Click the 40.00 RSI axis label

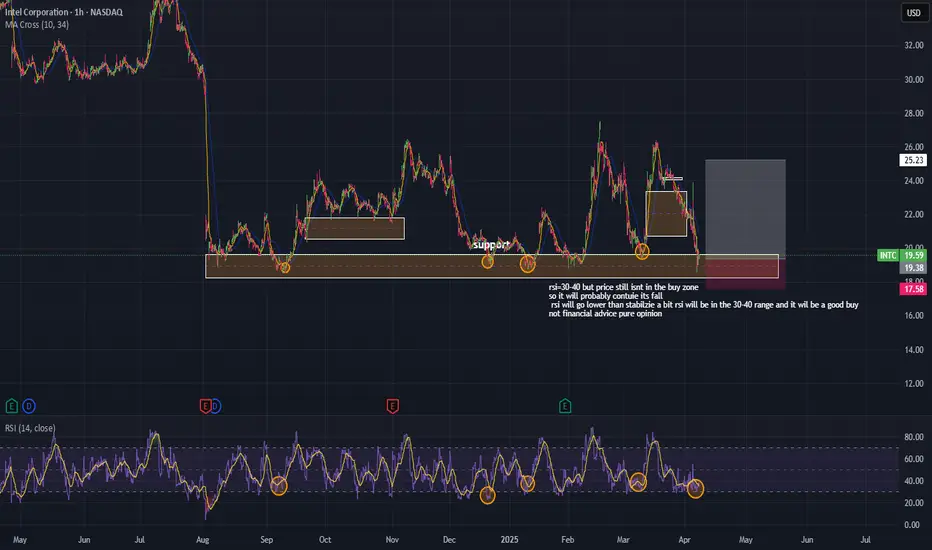pyautogui.click(x=914, y=480)
